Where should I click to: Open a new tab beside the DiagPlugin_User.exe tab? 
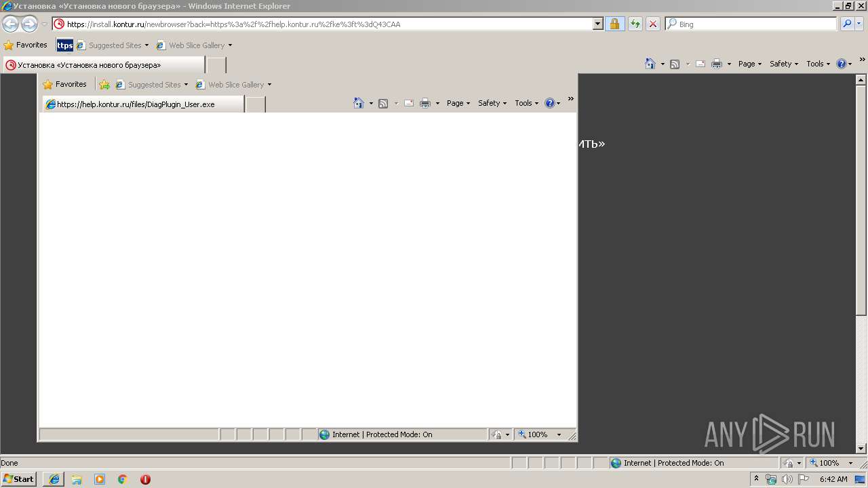255,104
